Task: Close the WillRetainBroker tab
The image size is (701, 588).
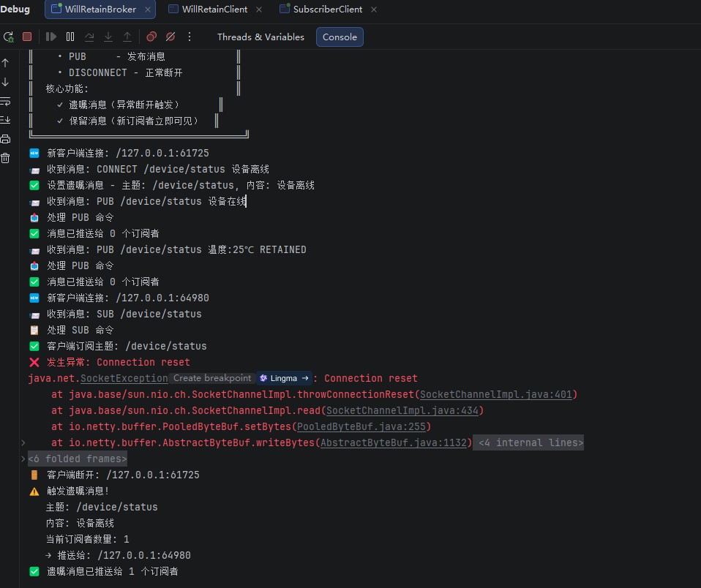Action: pyautogui.click(x=148, y=10)
